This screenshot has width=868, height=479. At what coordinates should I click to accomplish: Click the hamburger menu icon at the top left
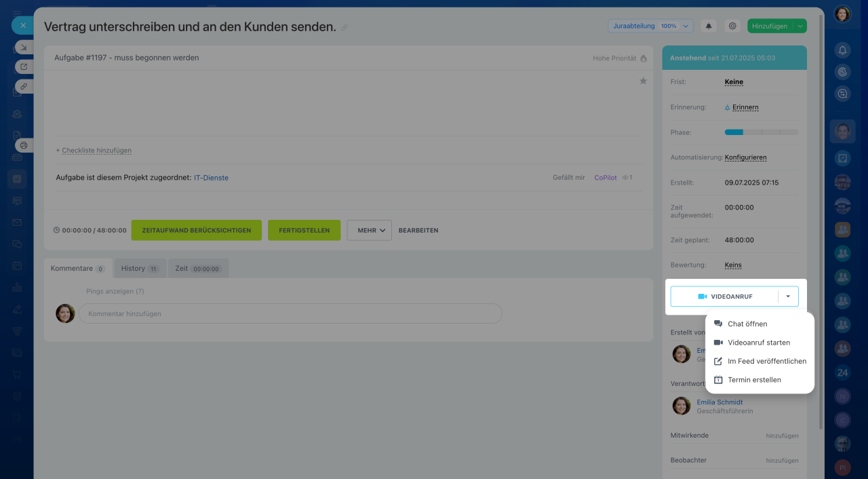(x=17, y=14)
